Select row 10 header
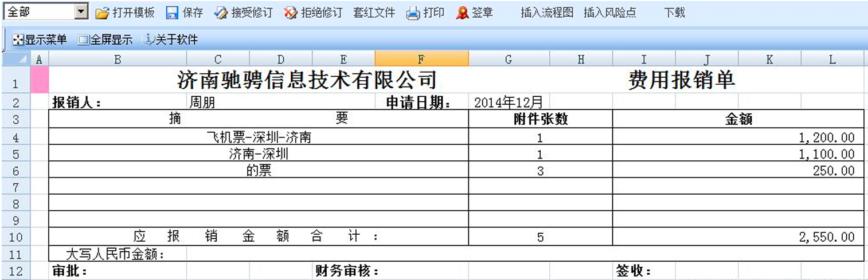This screenshot has height=280, width=868. click(x=15, y=236)
